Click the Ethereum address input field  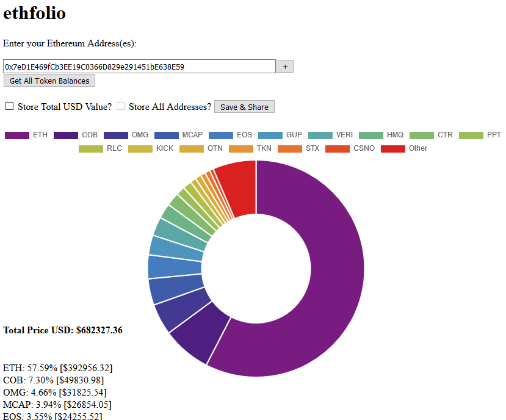[x=139, y=67]
